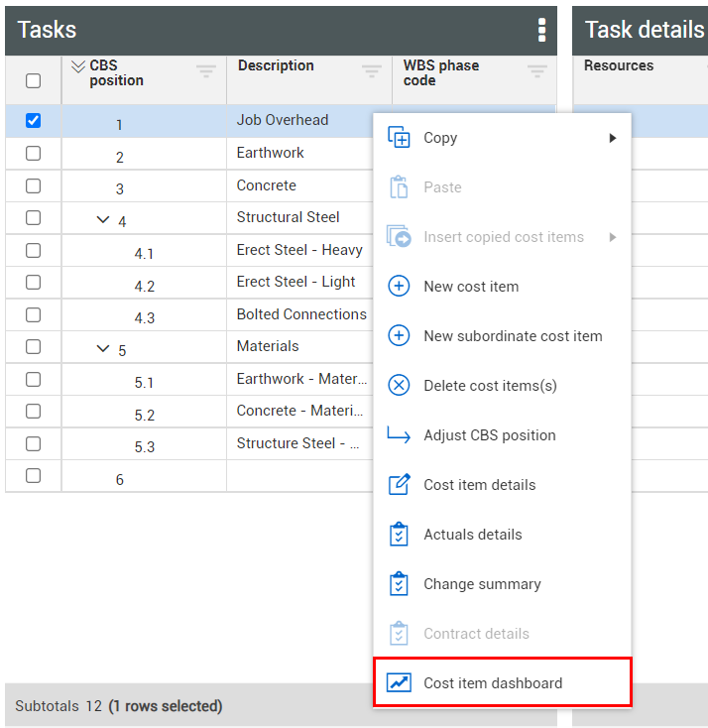Select Cost item dashboard from context menu
Screen dimensions: 708x728
click(x=493, y=683)
